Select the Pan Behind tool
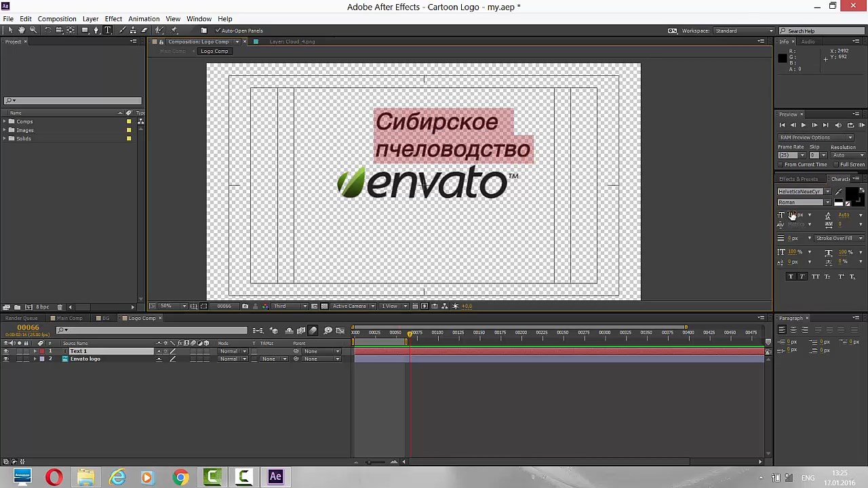Screen dimensions: 868x488 71,30
